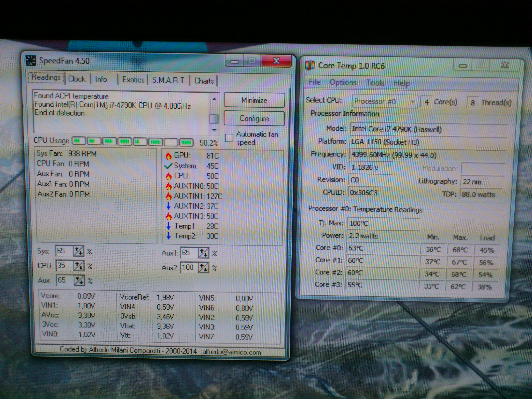The height and width of the screenshot is (399, 532).
Task: Open the Help menu in Core Temp
Action: click(402, 83)
